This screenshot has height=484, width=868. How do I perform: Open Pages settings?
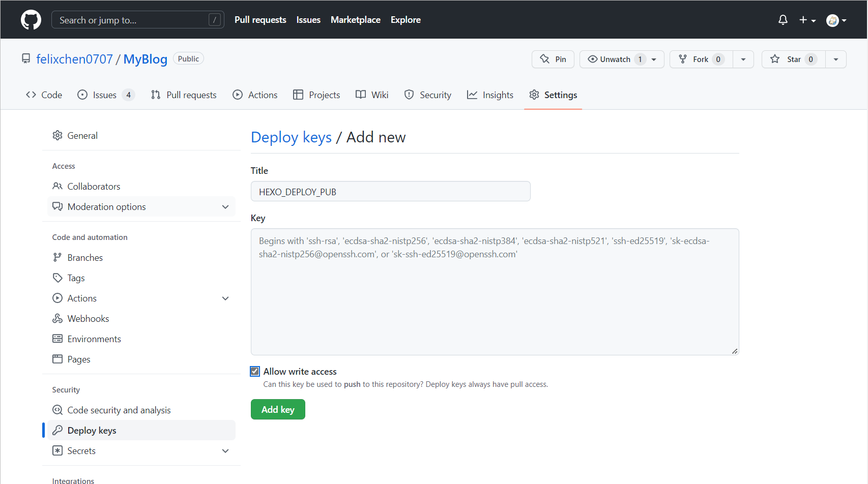tap(141, 359)
